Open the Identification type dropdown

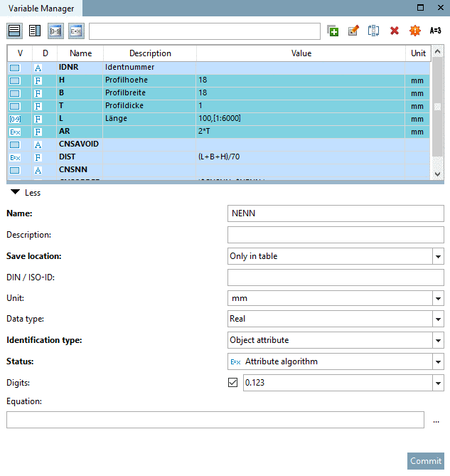coord(336,340)
